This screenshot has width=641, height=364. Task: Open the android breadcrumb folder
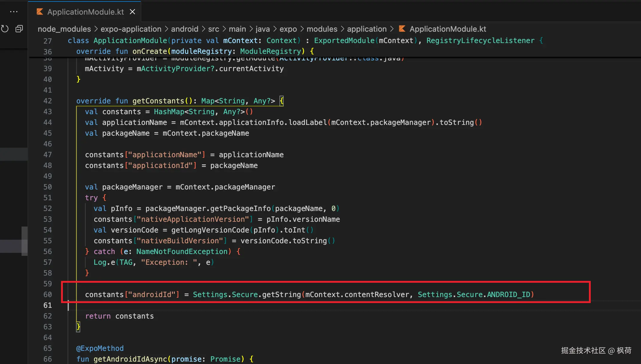(x=185, y=29)
